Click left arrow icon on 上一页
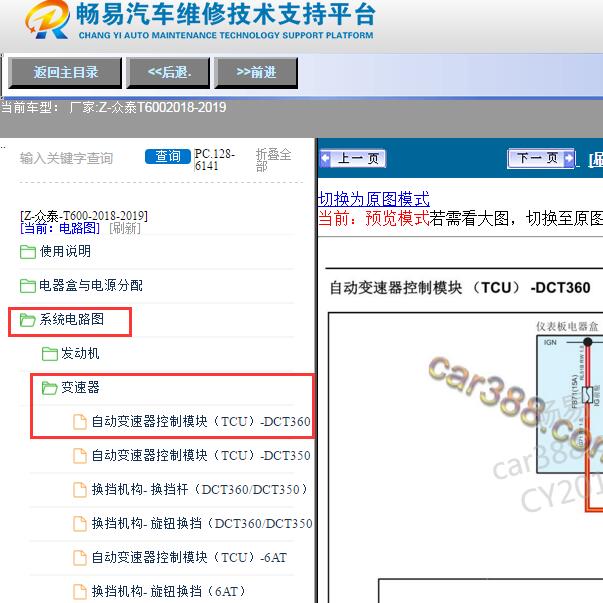Viewport: 603px width, 603px height. (x=325, y=158)
